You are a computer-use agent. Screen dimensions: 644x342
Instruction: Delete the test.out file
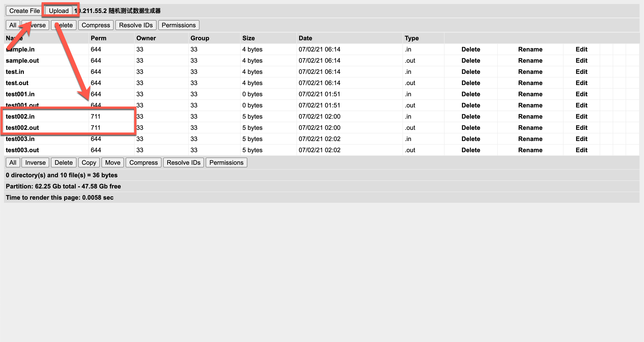471,83
